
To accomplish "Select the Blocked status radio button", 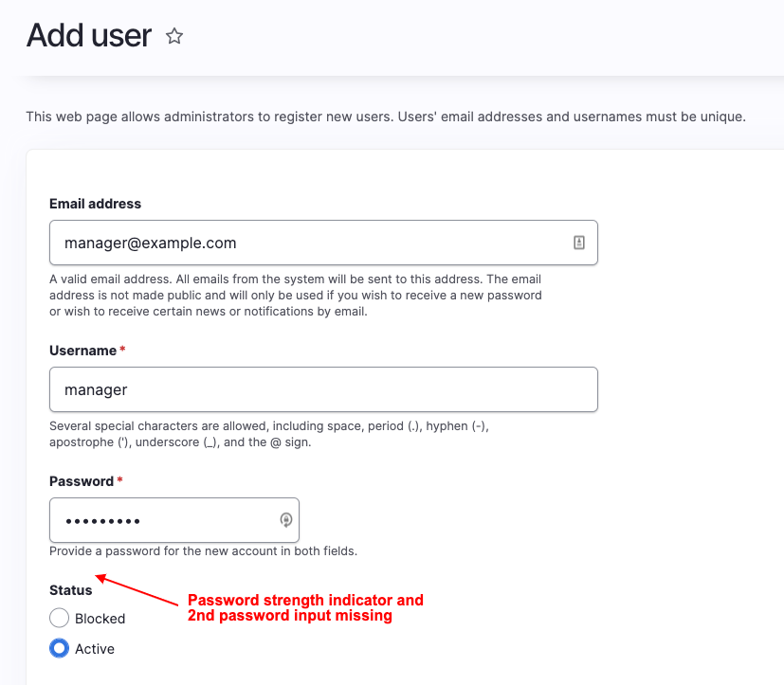I will (59, 618).
